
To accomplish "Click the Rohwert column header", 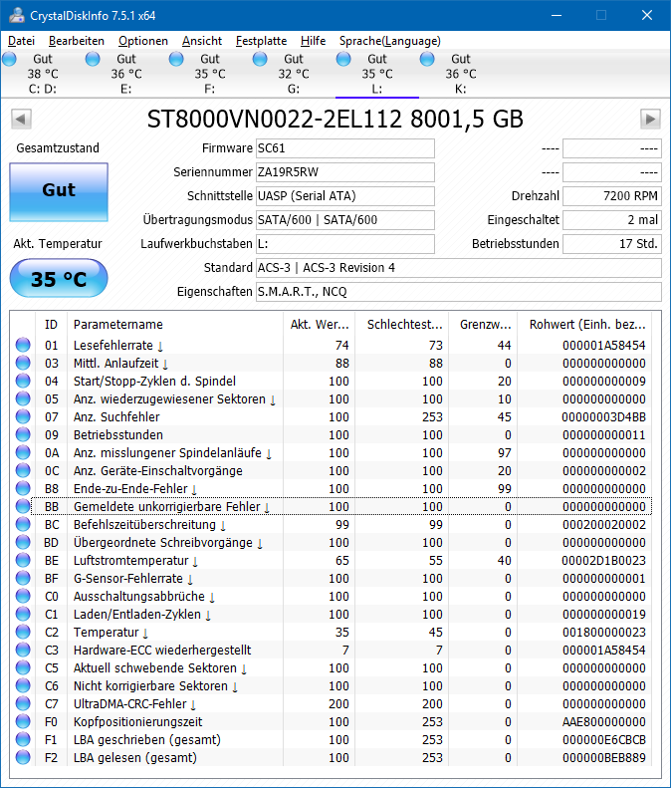I will pyautogui.click(x=584, y=324).
